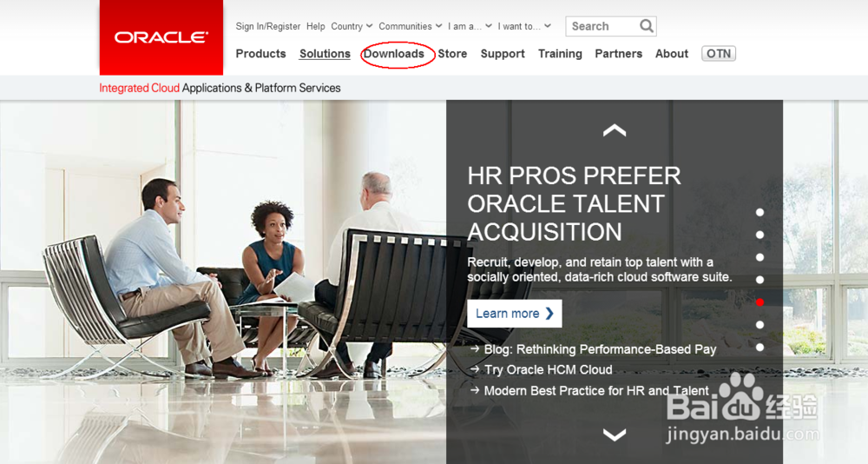868x464 pixels.
Task: Open 'Modern Best Practice for HR and Talent' link
Action: [596, 391]
